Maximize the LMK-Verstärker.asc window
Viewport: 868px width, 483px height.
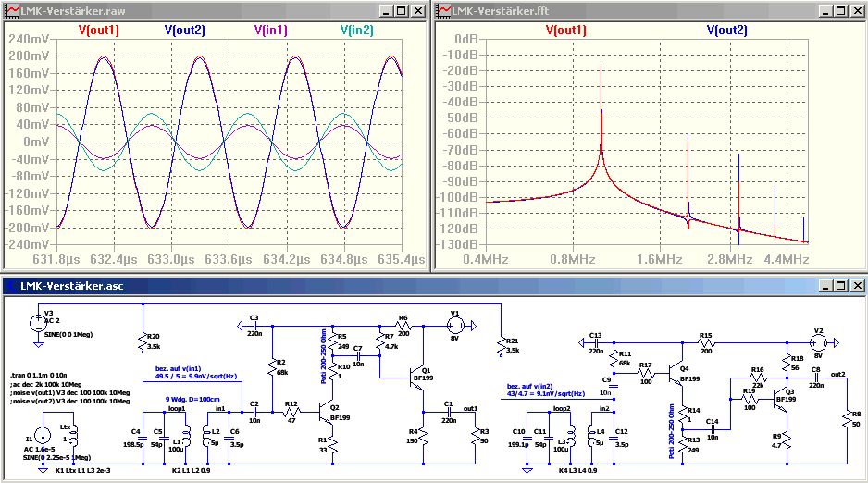841,286
